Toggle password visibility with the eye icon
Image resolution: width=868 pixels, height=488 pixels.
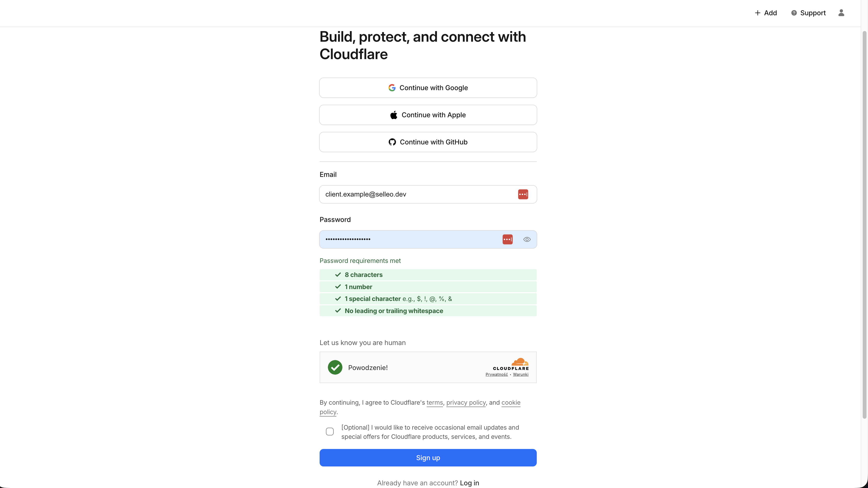point(527,239)
